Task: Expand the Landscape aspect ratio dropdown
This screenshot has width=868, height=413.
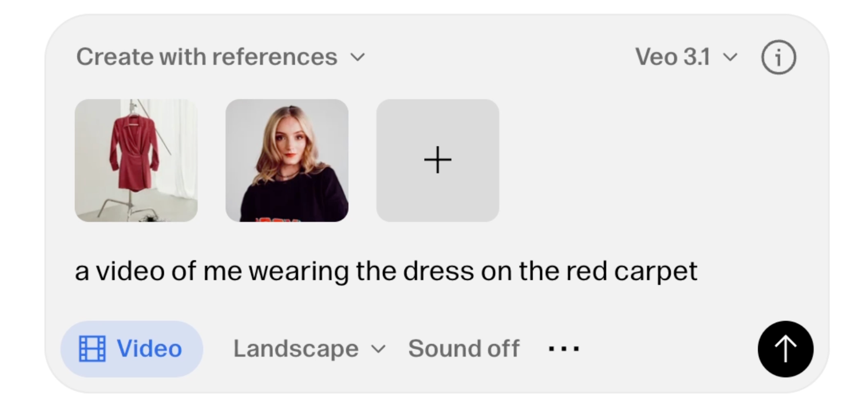Action: point(296,349)
